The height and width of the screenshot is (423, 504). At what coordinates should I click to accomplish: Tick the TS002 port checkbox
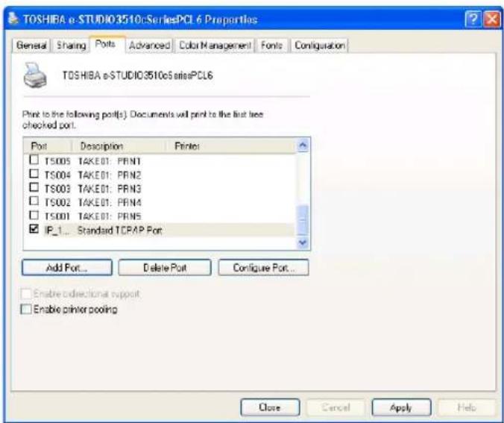34,201
